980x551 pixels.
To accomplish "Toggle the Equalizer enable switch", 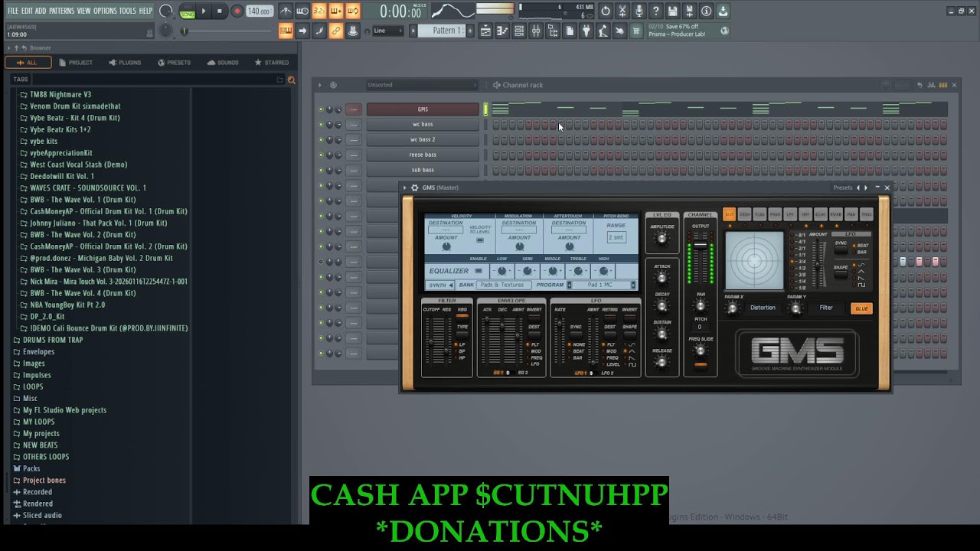I will (479, 271).
